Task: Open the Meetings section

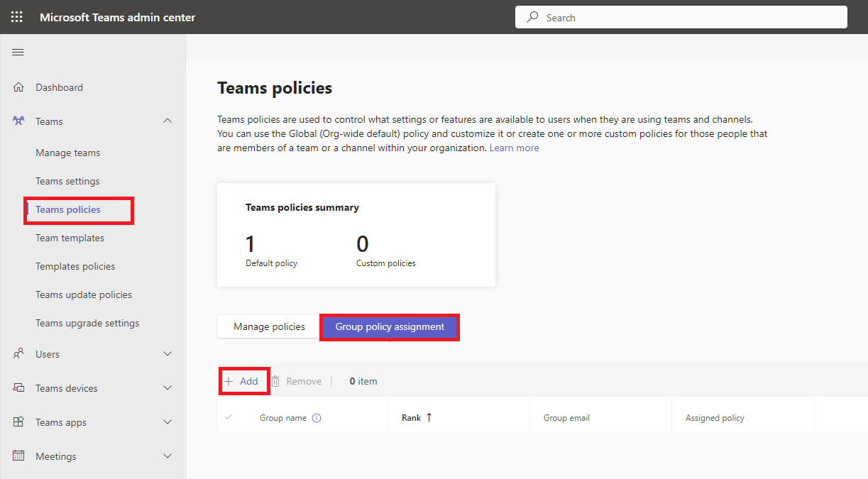Action: coord(56,456)
